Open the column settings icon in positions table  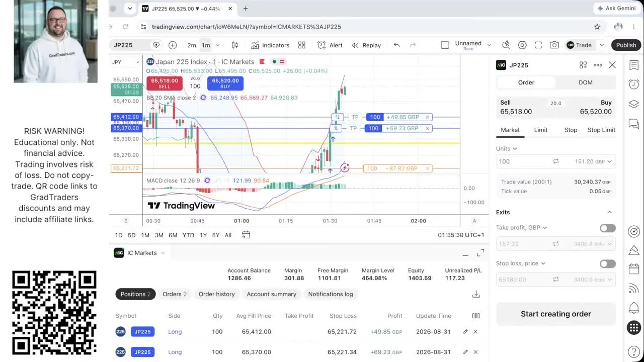(x=476, y=316)
